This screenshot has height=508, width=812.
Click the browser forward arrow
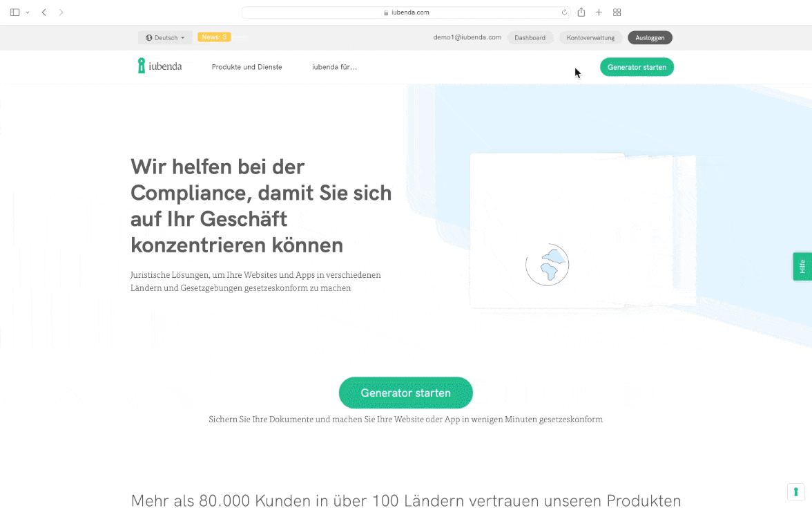61,12
